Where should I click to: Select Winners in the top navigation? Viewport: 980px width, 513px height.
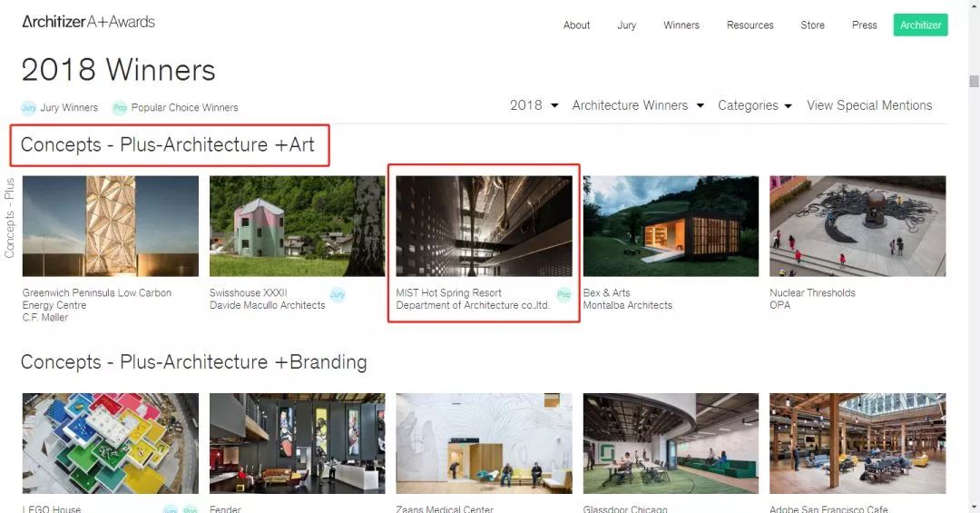(x=681, y=25)
